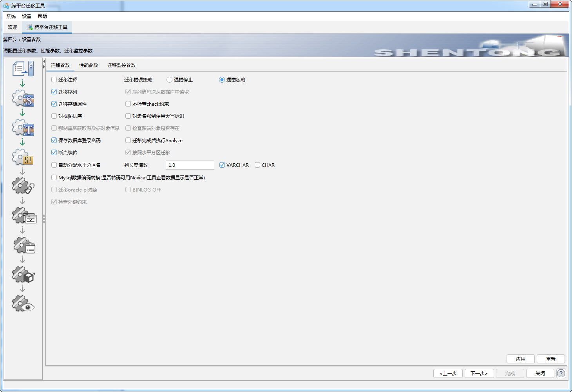Open the 迁移监控参数 tab
Viewport: 572px width, 392px height.
121,65
